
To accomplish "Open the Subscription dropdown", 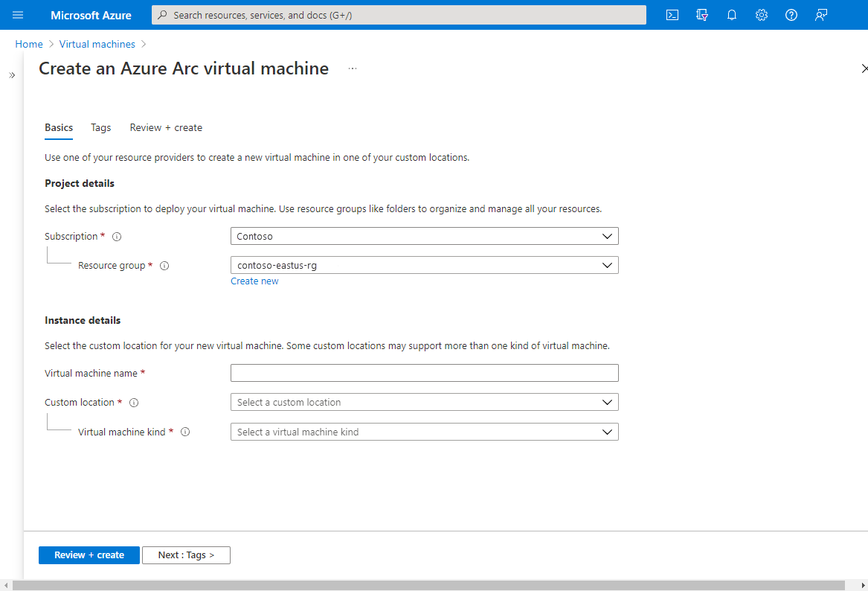I will [x=424, y=236].
